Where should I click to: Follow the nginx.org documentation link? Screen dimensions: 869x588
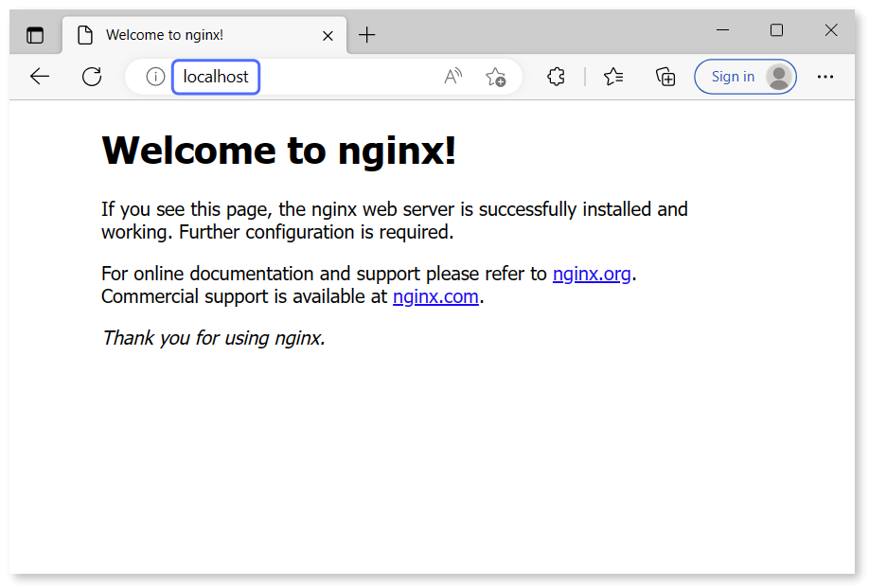tap(592, 274)
